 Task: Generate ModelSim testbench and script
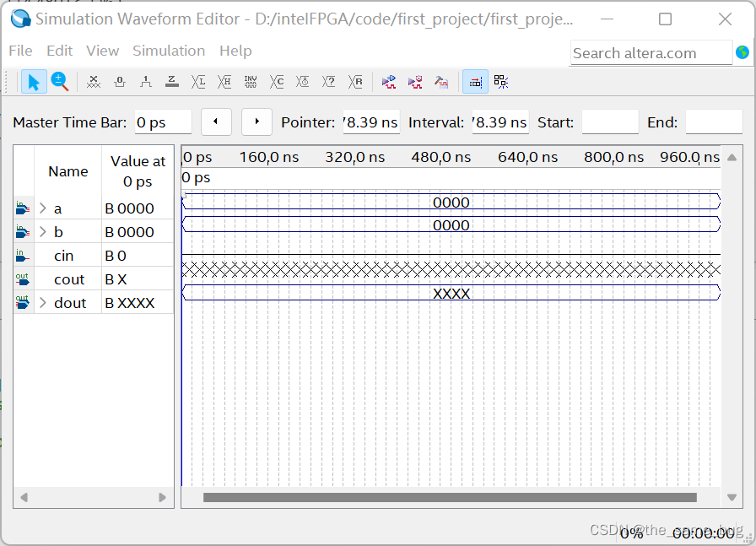(441, 82)
